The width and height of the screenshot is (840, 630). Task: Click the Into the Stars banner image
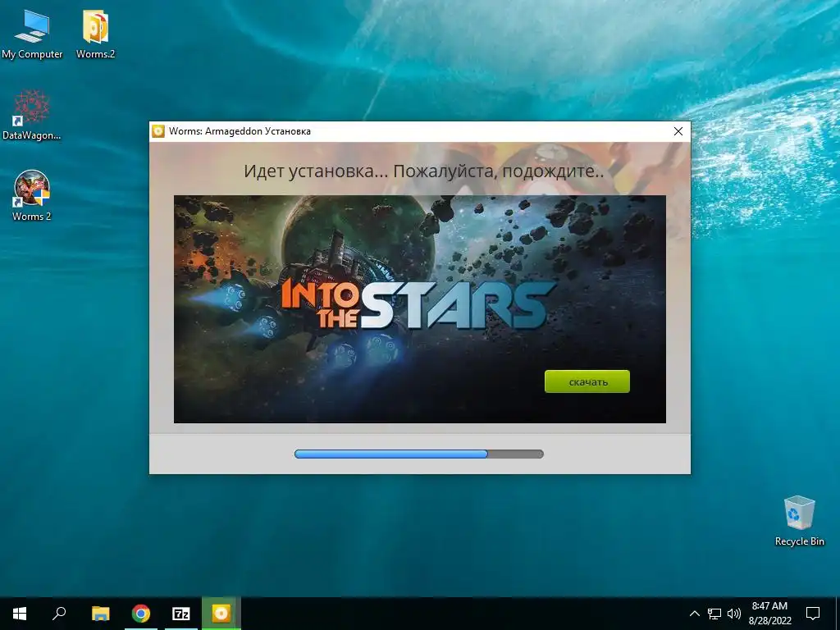(x=419, y=309)
